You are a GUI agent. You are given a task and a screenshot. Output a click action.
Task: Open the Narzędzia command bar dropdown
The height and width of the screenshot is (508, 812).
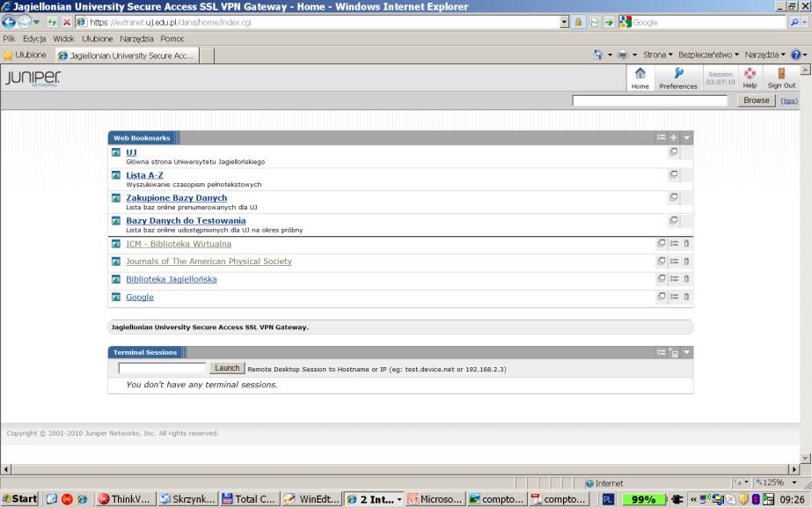point(764,55)
